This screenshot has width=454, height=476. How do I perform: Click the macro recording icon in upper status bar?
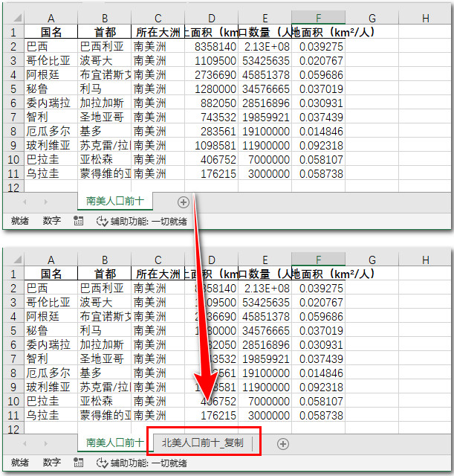click(x=78, y=221)
